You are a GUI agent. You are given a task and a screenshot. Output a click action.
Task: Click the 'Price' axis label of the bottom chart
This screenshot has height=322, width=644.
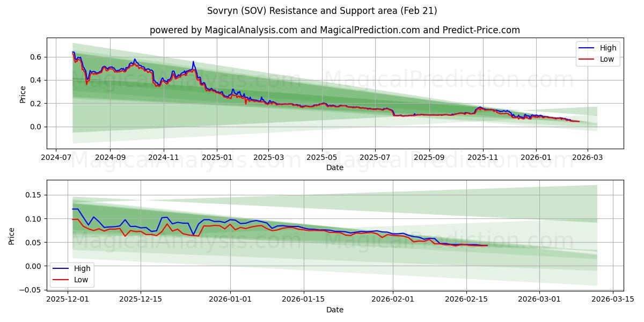point(12,236)
